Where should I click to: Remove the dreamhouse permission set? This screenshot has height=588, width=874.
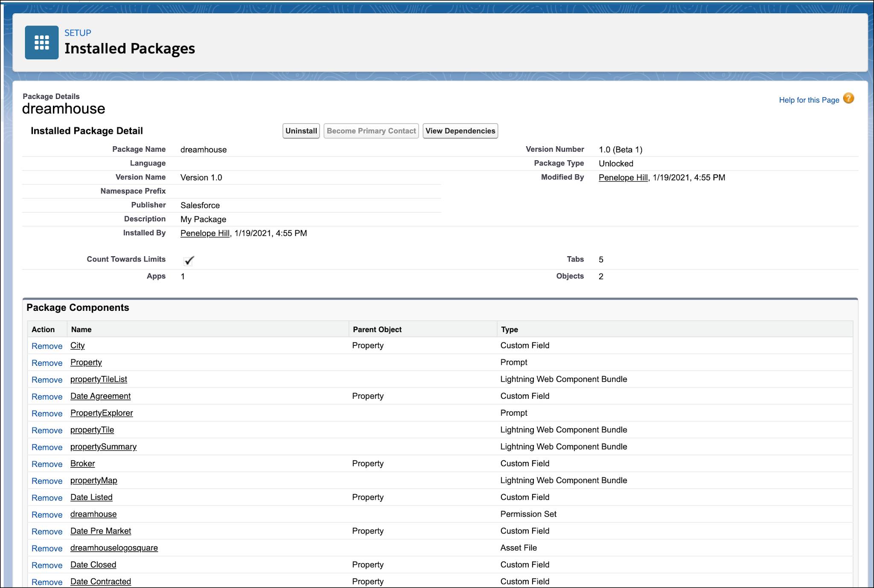(x=47, y=515)
